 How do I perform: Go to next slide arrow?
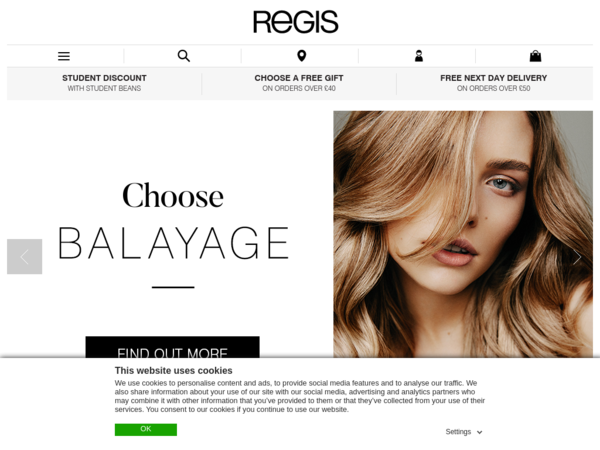click(577, 257)
